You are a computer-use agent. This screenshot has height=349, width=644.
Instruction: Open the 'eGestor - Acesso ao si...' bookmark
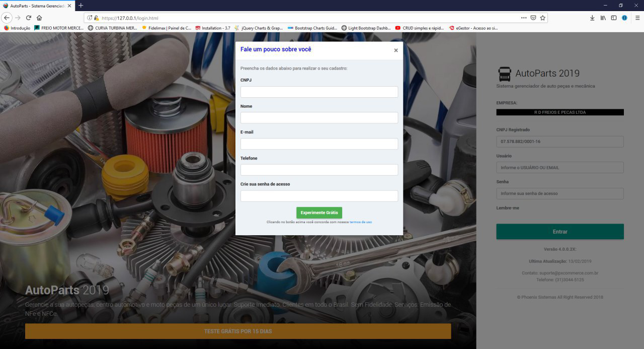(473, 28)
